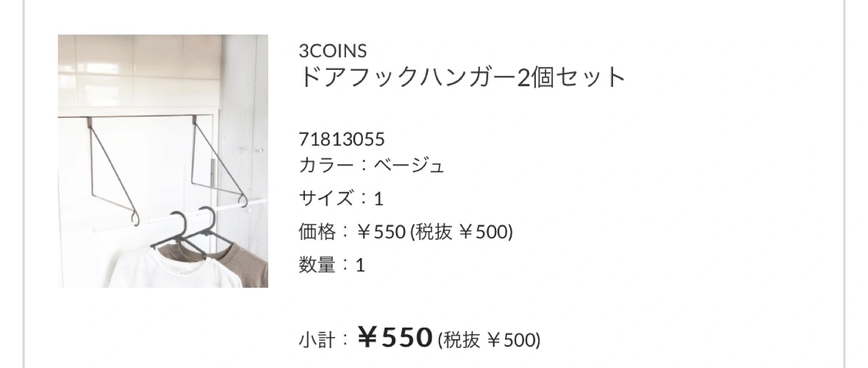Screen dimensions: 868x368
Task: Click the カラー：ベージュ color line
Action: pyautogui.click(x=371, y=165)
